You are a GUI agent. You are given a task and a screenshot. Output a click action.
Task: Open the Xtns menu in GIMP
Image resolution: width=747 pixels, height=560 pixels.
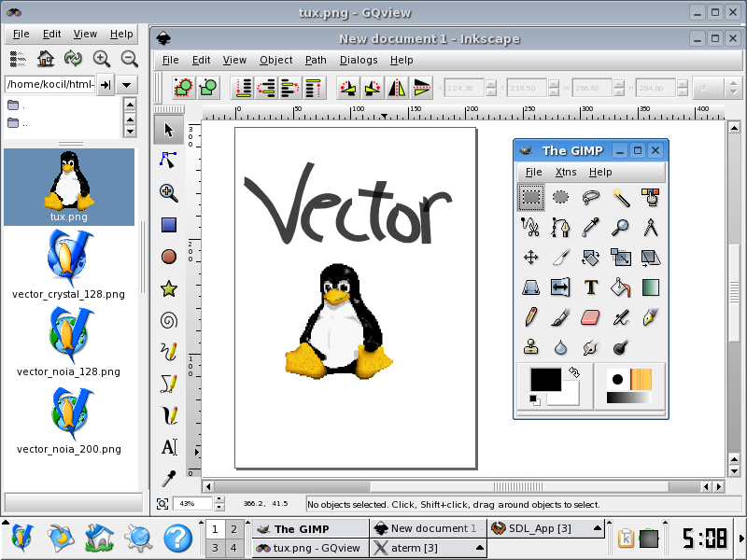coord(565,172)
